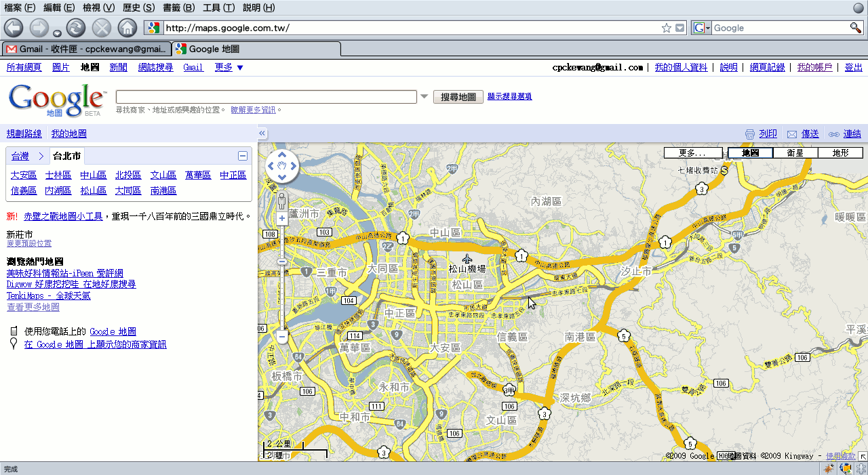Image resolution: width=868 pixels, height=475 pixels.
Task: Switch map view to 地圖 mode
Action: point(750,153)
